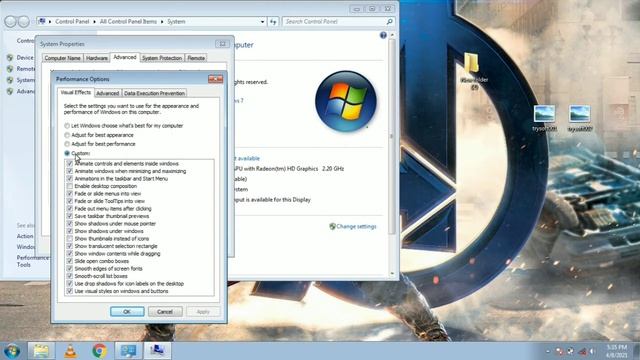Click the help question mark icon
The width and height of the screenshot is (640, 360).
click(383, 36)
